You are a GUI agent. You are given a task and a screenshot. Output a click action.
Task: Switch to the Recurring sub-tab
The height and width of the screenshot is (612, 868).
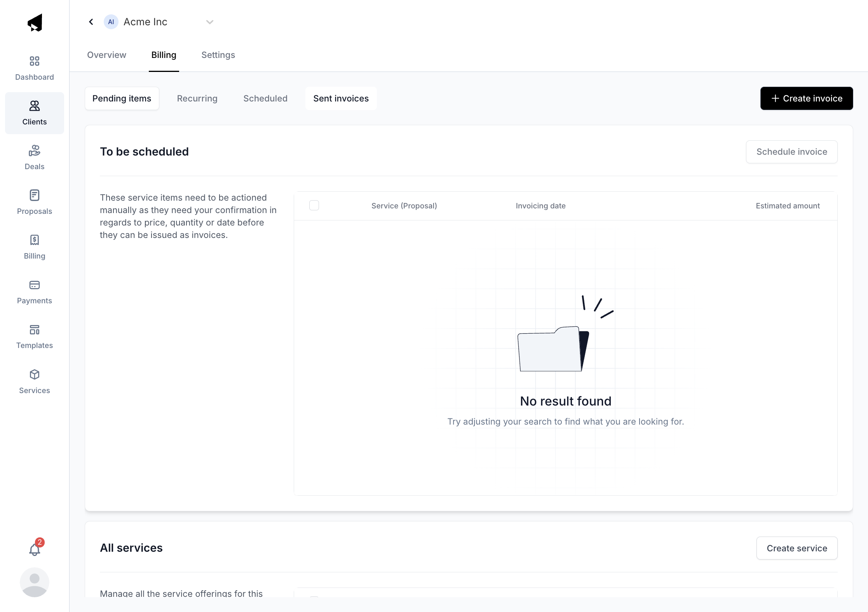(197, 98)
